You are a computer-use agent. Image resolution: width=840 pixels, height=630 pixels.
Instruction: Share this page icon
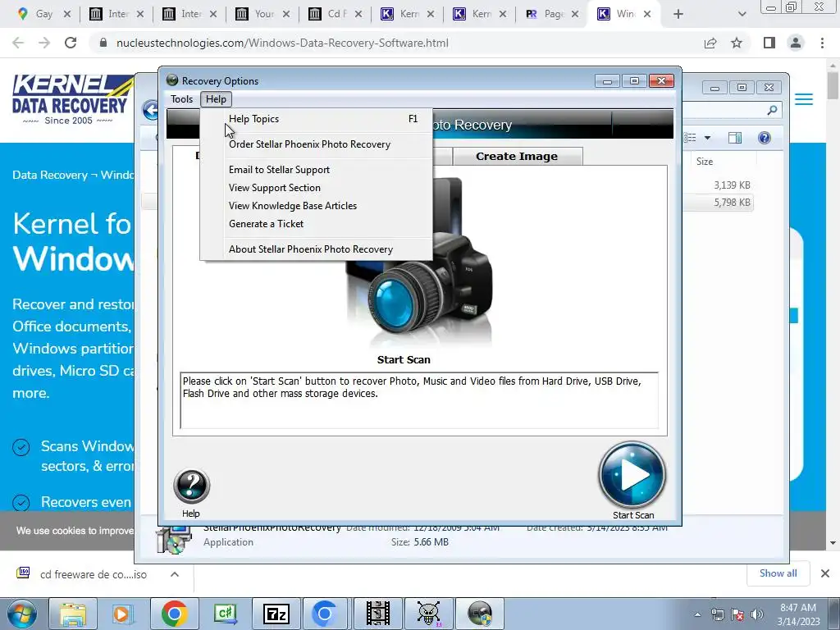(x=710, y=43)
